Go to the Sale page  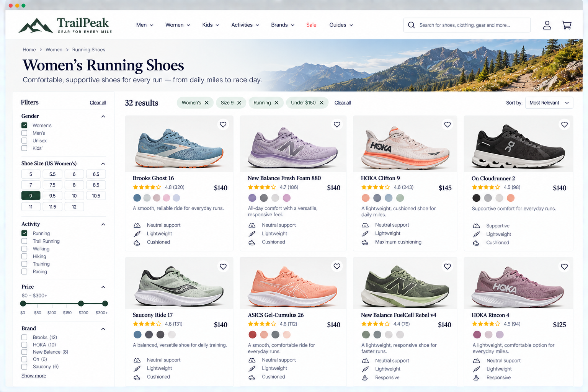coord(311,25)
